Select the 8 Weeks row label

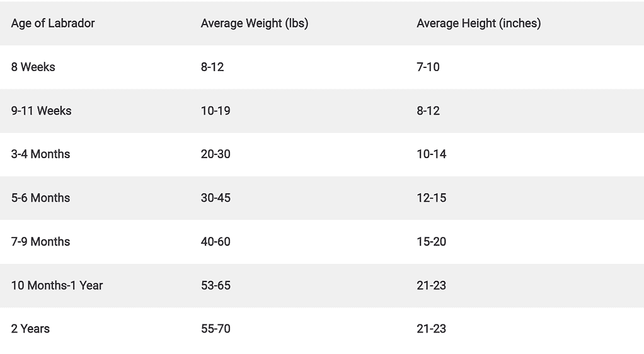33,67
